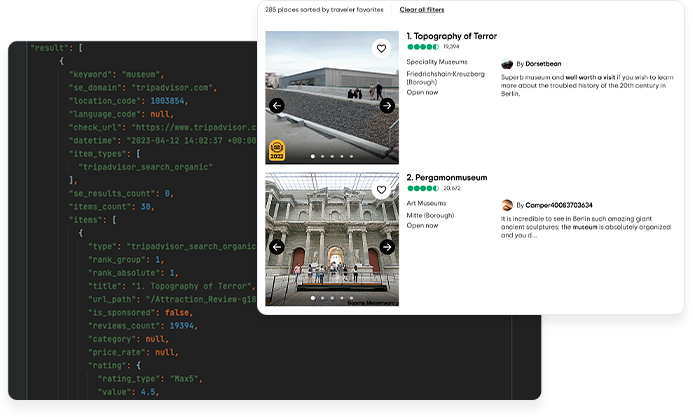Click the "location_code": 1003854 JSON line

(128, 101)
